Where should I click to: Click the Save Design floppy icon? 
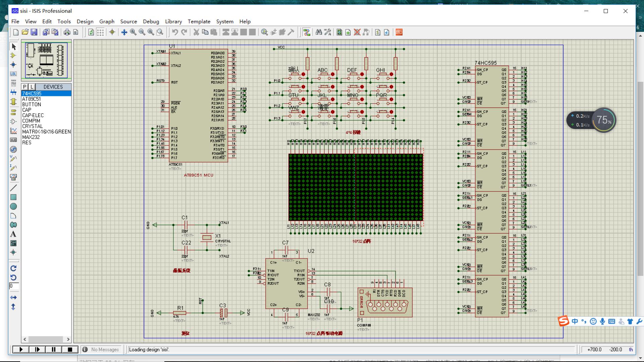point(34,32)
